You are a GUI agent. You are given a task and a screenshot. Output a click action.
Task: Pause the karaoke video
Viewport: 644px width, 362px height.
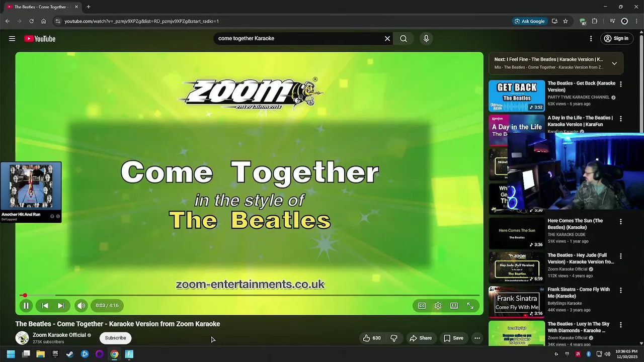(x=26, y=305)
